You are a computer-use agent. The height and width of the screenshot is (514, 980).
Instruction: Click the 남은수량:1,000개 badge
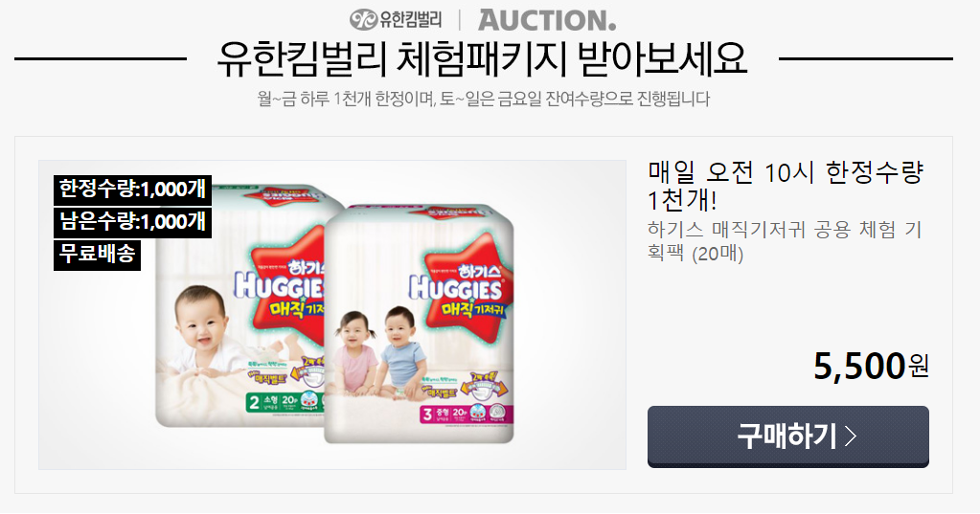pos(132,222)
